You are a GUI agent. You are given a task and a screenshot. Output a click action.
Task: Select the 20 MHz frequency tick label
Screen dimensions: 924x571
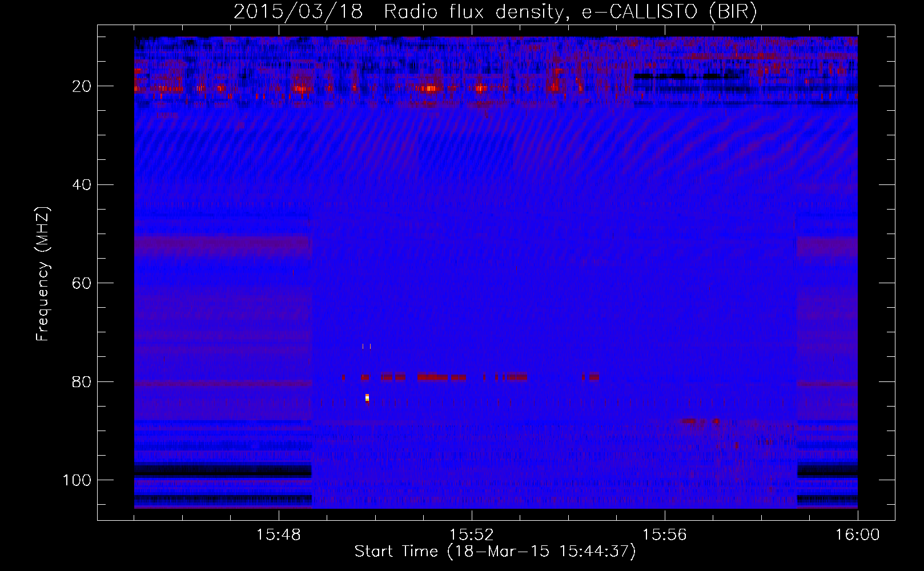coord(82,86)
